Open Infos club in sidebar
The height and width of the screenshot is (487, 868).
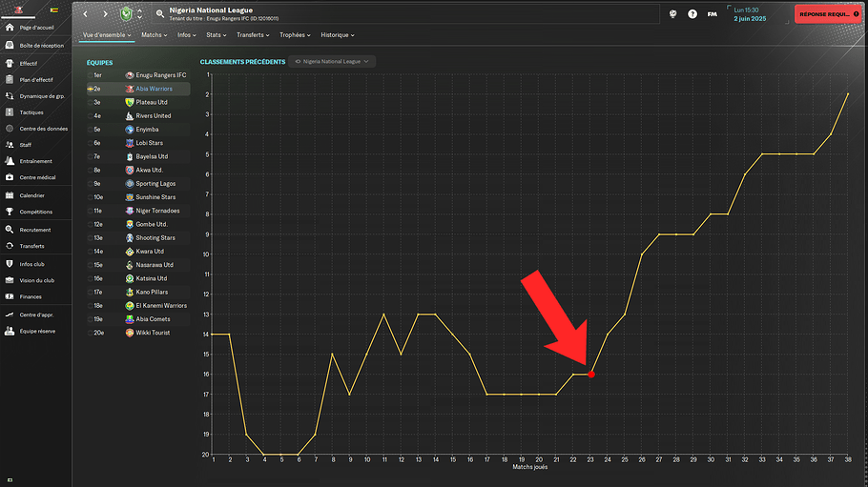pos(31,264)
